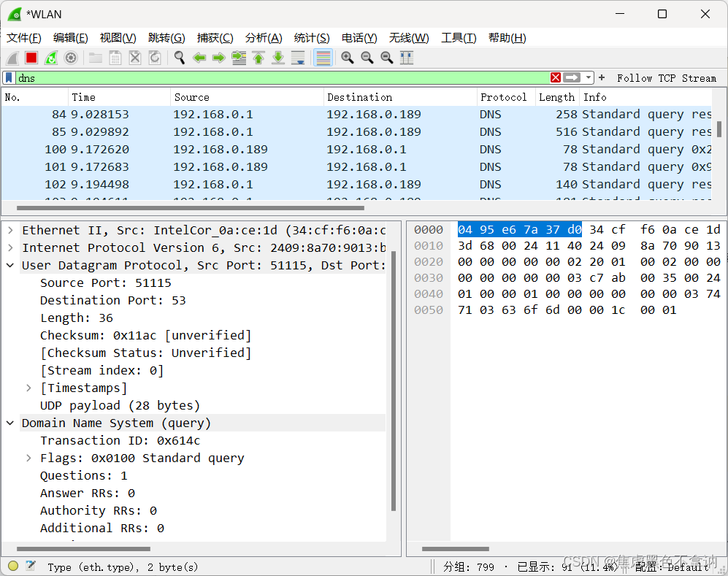Toggle auto-scroll during live capture
This screenshot has width=728, height=576.
point(298,58)
